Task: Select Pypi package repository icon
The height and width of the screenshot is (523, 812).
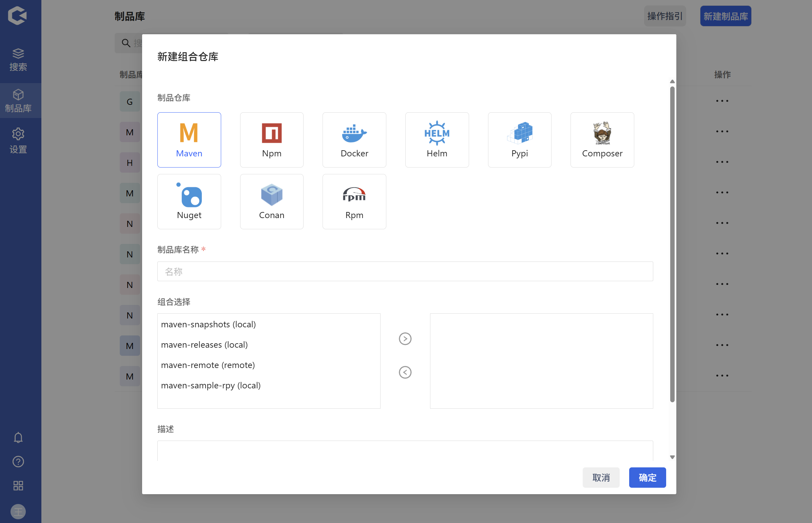Action: [519, 140]
